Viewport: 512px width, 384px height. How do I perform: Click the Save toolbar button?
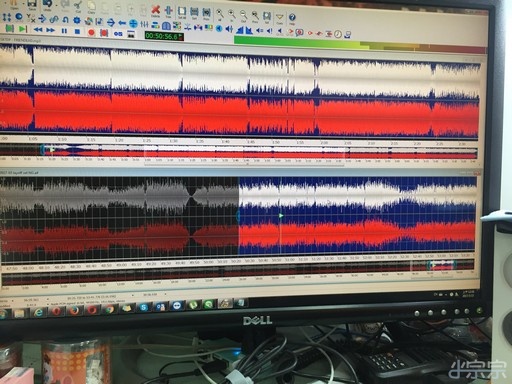tap(32, 5)
